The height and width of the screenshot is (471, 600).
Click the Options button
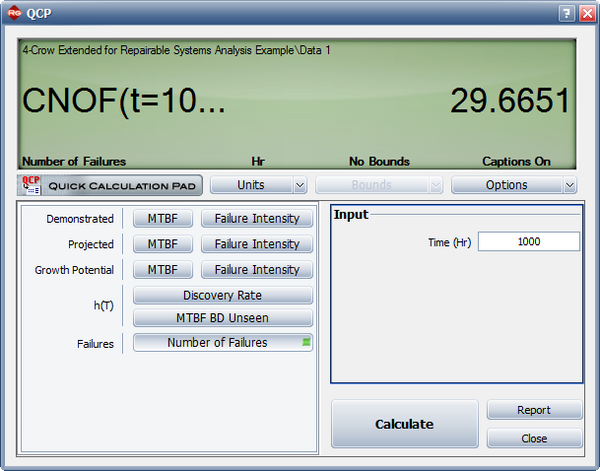point(506,185)
